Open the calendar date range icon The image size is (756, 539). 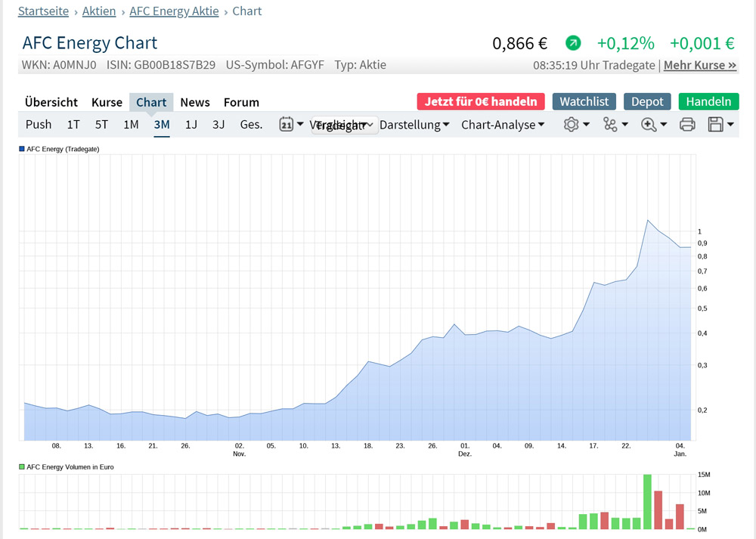tap(286, 125)
